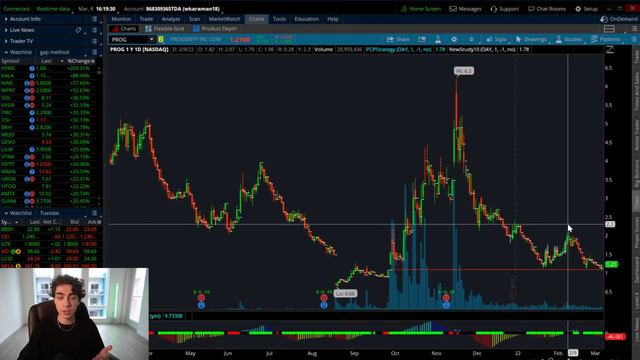
Task: Select the gap method watchlist name
Action: (x=54, y=52)
